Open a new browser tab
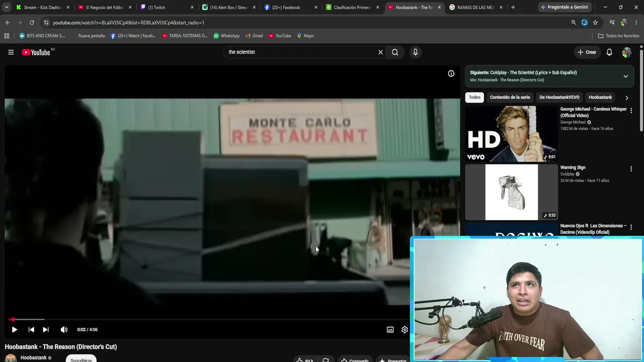The image size is (644, 362). pos(513,8)
